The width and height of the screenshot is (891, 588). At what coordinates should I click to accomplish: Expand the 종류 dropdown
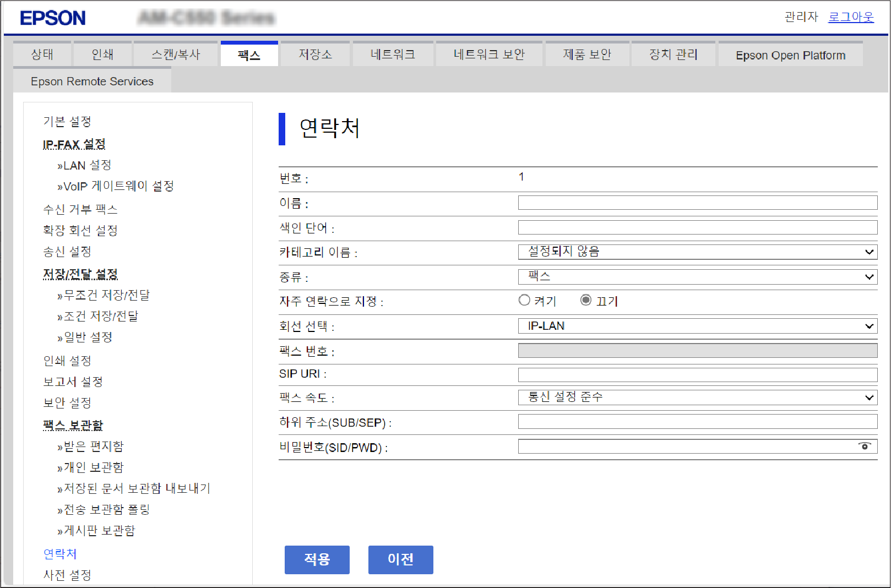coord(697,276)
